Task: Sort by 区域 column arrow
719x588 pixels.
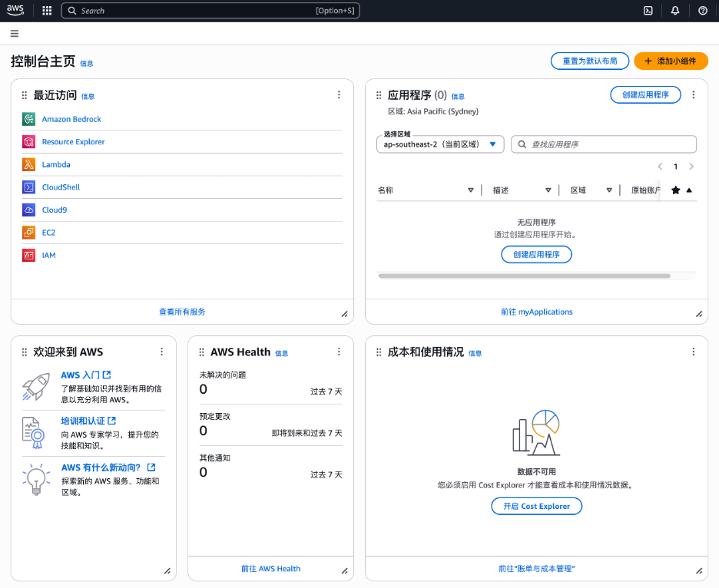Action: coord(609,190)
